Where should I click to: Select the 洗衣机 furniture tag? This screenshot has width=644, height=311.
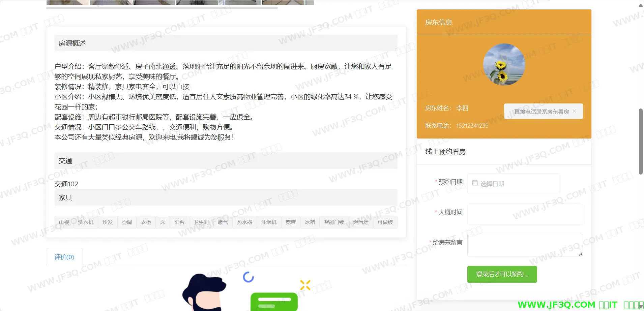(86, 222)
